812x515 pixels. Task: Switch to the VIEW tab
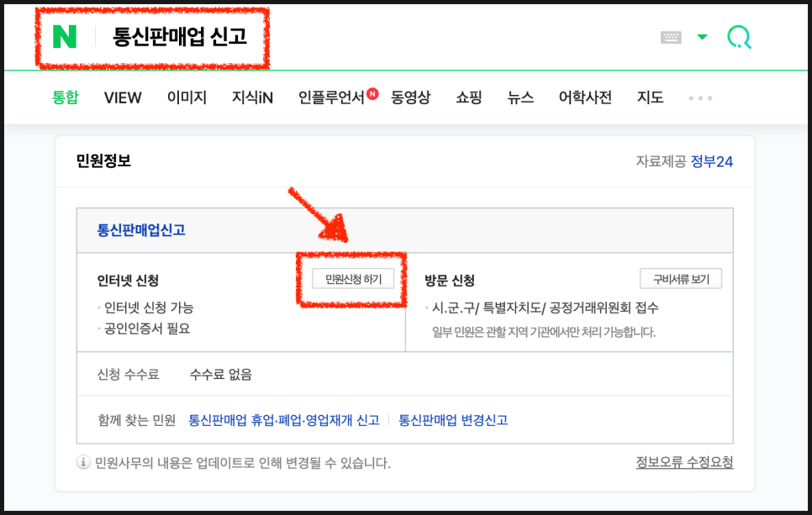(123, 97)
